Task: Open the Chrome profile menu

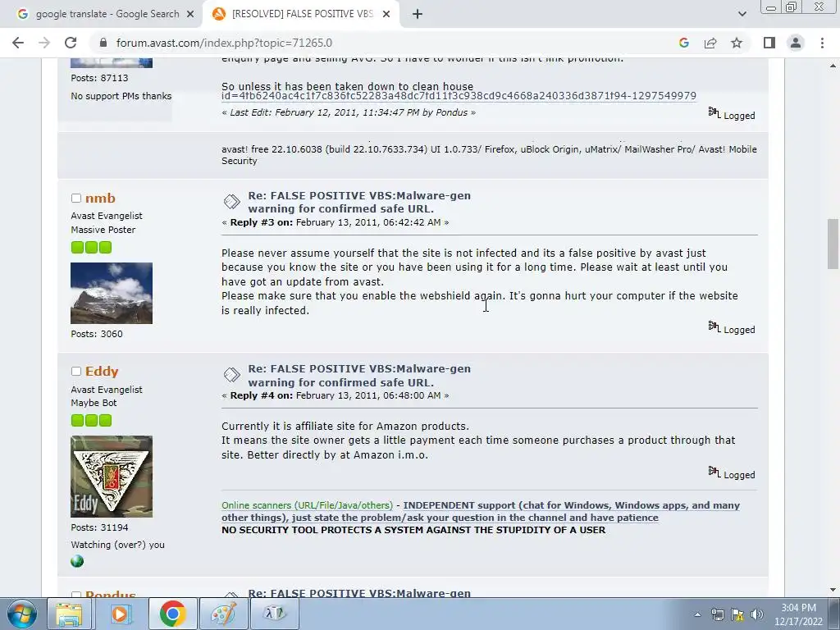Action: 796,43
